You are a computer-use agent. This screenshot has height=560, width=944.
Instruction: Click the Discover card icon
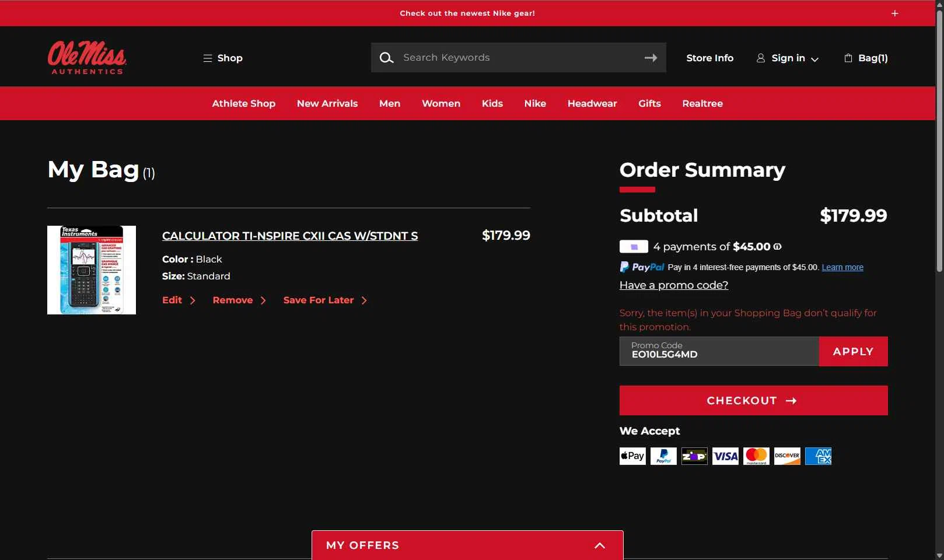(x=787, y=456)
